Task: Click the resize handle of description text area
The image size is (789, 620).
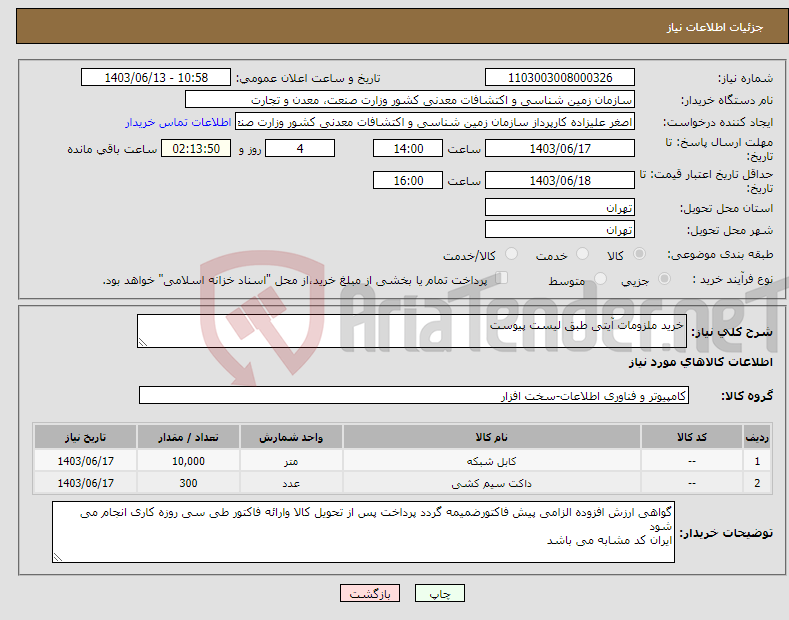Action: click(143, 342)
